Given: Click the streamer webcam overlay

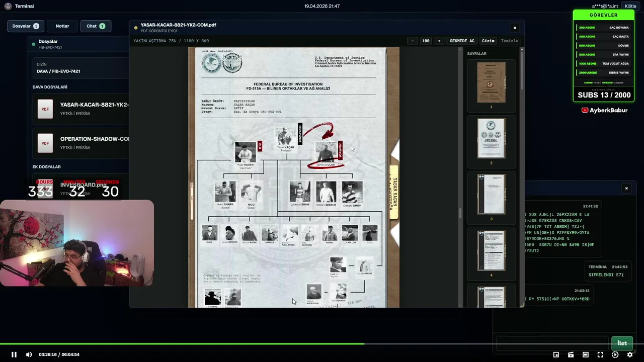Looking at the screenshot, I should (77, 243).
